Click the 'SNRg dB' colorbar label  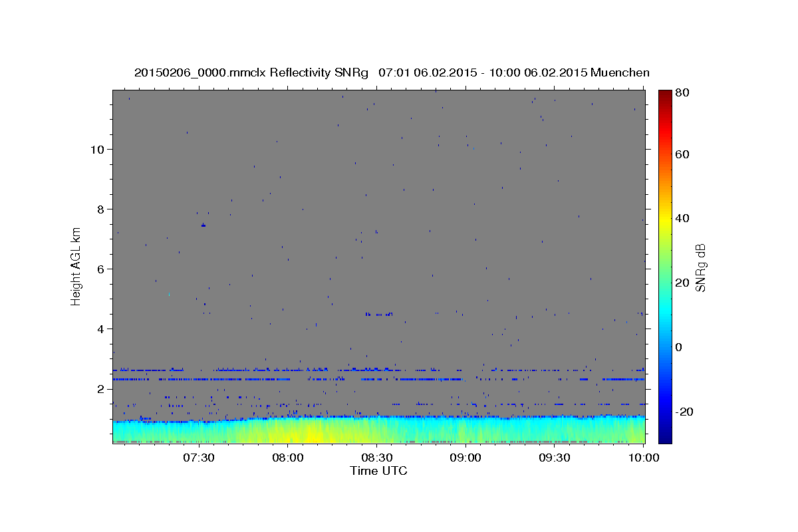click(700, 267)
